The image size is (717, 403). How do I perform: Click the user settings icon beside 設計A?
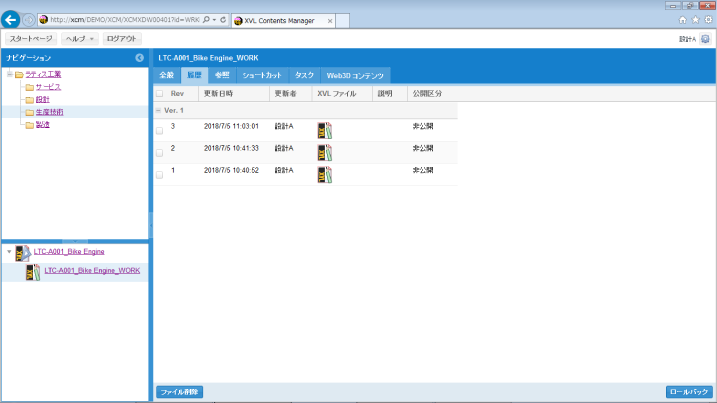[x=705, y=38]
